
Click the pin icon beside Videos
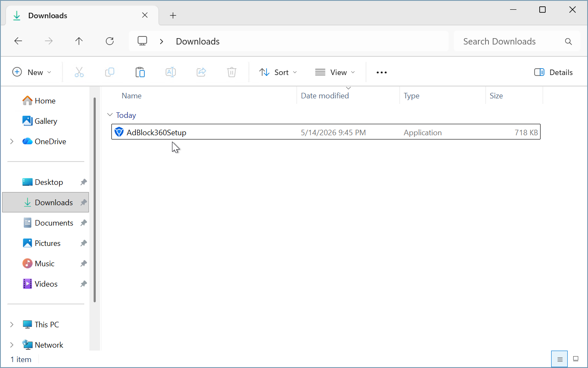pyautogui.click(x=83, y=284)
